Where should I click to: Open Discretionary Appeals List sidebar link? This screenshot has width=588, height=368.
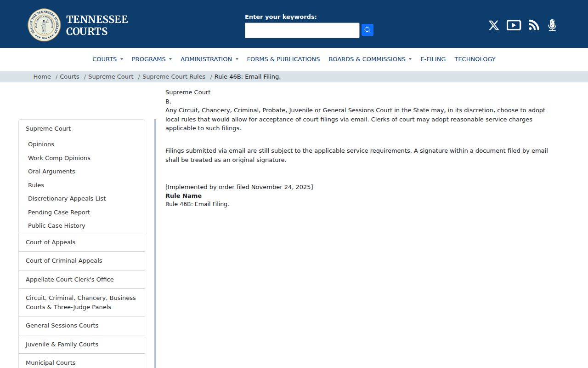coord(67,199)
